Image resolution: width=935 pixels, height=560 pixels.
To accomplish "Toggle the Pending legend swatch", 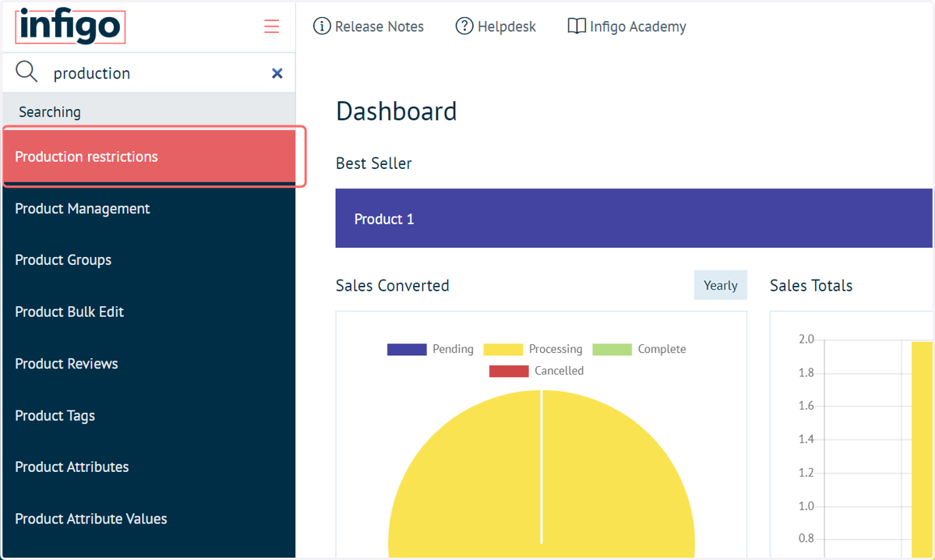I will (x=407, y=349).
